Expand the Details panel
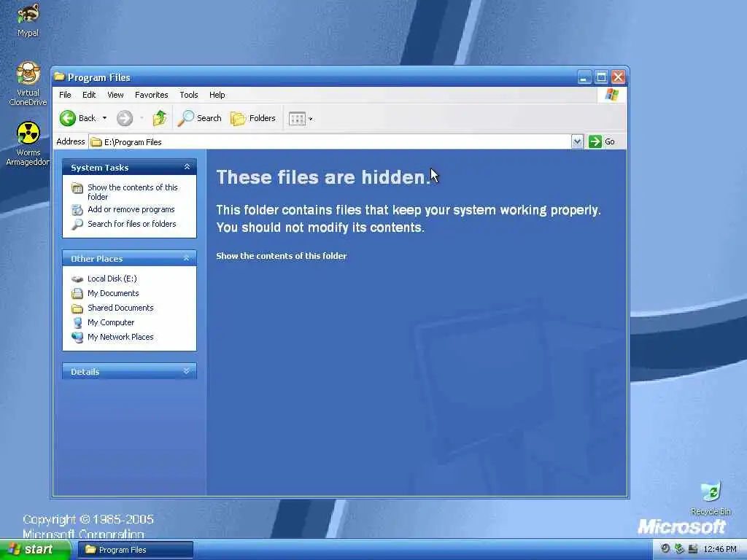 point(187,371)
